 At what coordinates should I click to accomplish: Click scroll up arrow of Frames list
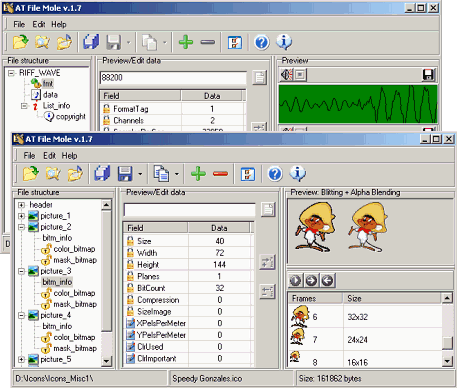(447, 298)
